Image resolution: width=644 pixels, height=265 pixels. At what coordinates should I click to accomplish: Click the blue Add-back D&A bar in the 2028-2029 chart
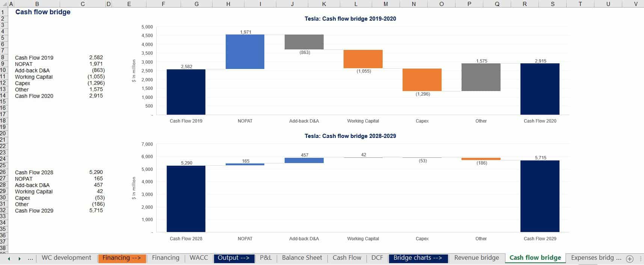coord(304,160)
